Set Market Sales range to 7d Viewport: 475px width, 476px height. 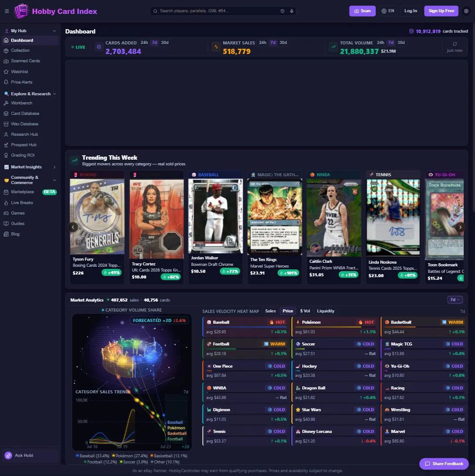(x=273, y=43)
